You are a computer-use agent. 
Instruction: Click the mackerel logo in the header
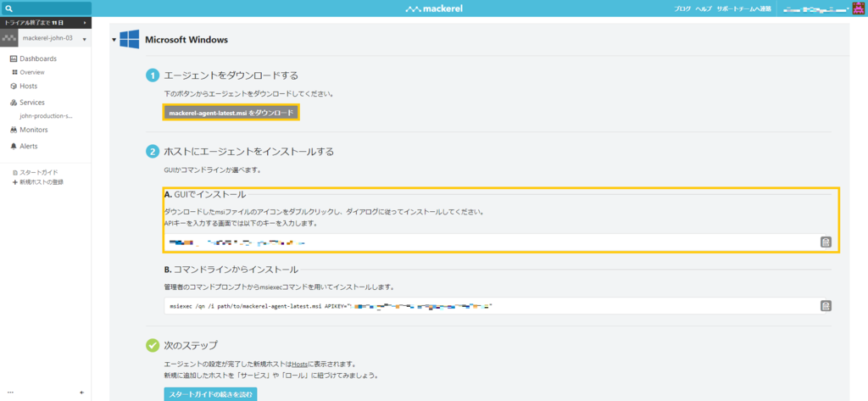(x=434, y=8)
